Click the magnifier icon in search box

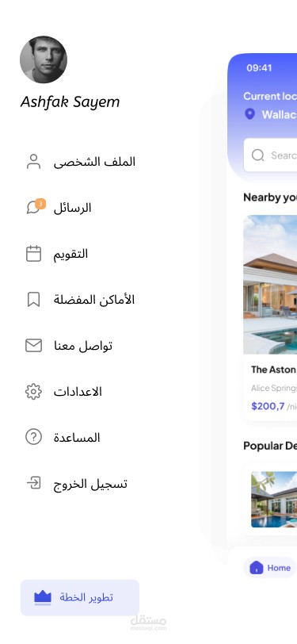click(258, 155)
